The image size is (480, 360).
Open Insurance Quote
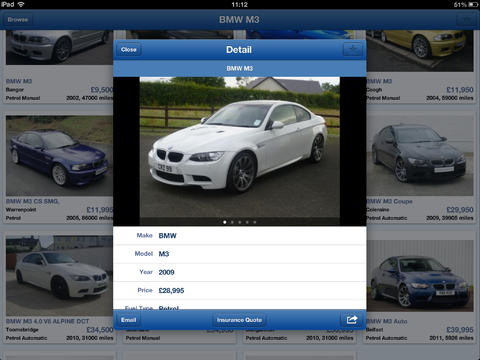(x=239, y=320)
